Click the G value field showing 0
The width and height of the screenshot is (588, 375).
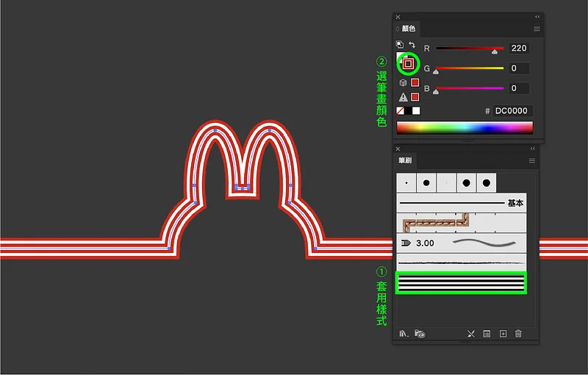point(520,68)
